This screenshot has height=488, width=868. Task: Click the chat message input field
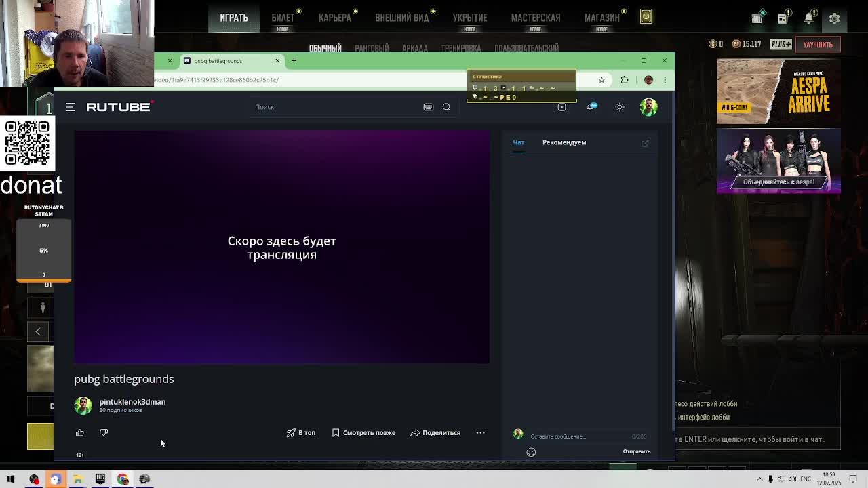(578, 436)
